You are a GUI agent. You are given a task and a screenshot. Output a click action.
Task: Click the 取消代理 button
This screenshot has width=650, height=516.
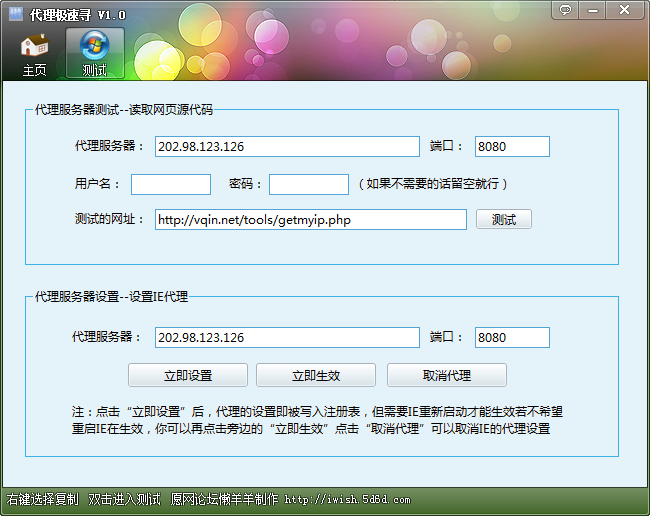pyautogui.click(x=446, y=376)
